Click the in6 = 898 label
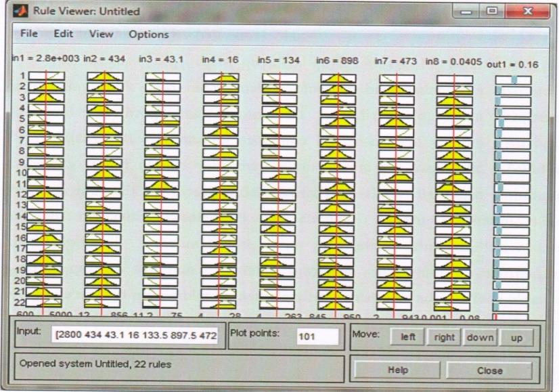The height and width of the screenshot is (392, 559). [337, 61]
